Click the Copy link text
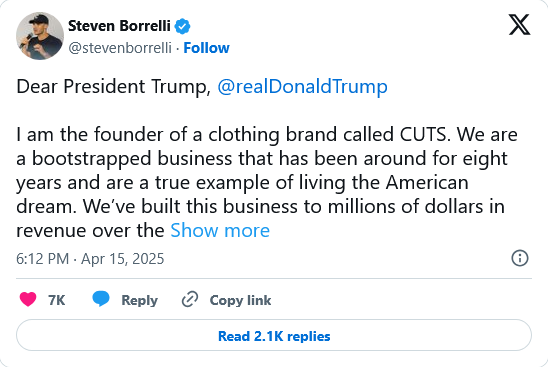 pyautogui.click(x=240, y=300)
